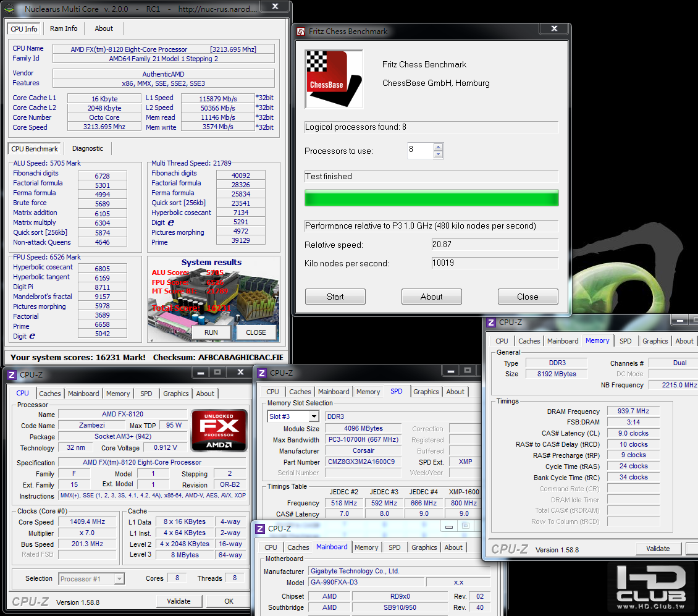The height and width of the screenshot is (616, 698).
Task: Click the Code Name Zambezi field
Action: click(x=91, y=425)
